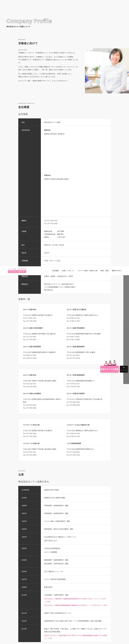
Task: Click 'ベジカ倶楽部事業部' entry
Action: coord(74,443)
